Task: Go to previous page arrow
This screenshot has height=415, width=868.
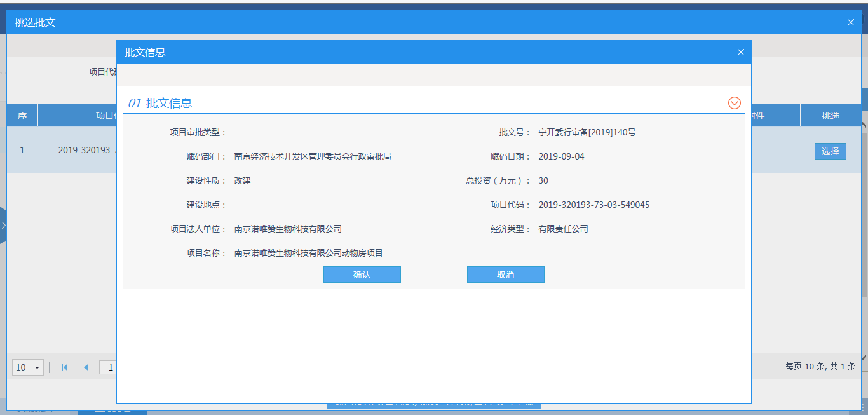Action: tap(86, 367)
